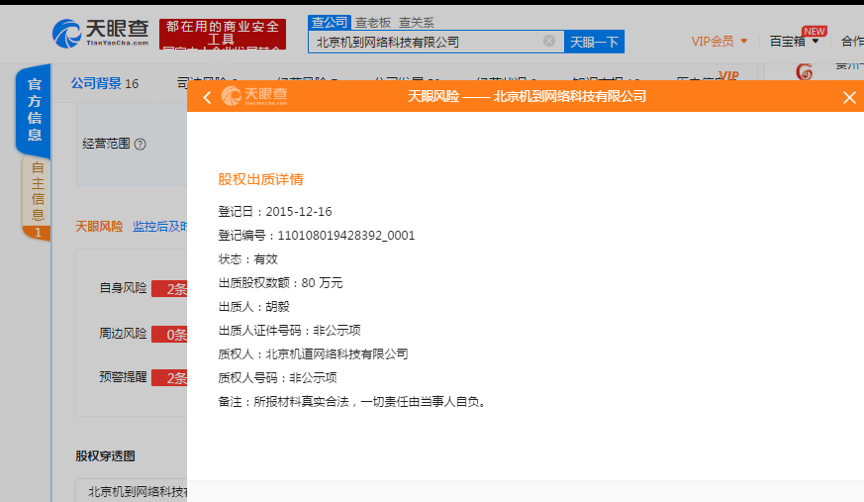Click the 状态：有效 line
Screen dimensions: 864x502
pyautogui.click(x=248, y=259)
